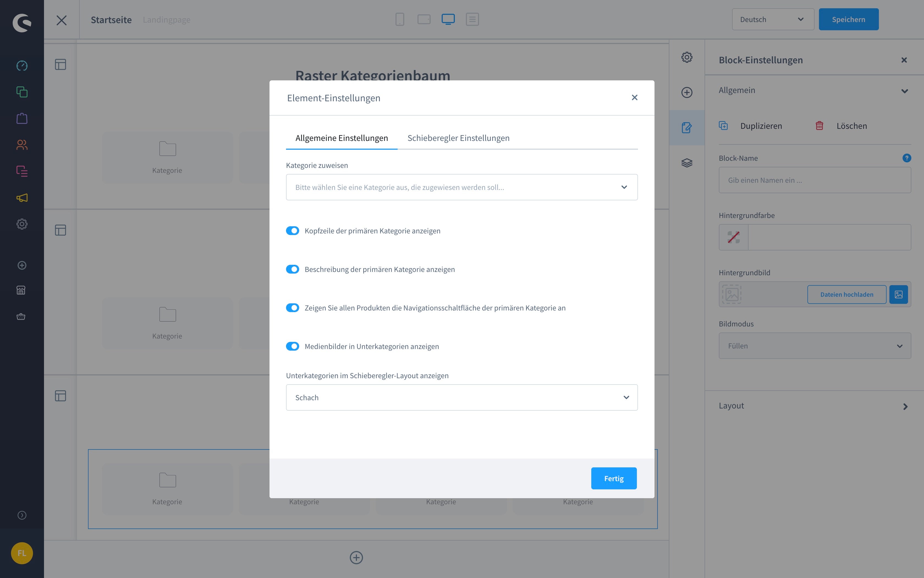Select the Allgemeine Einstellungen tab
The image size is (924, 578).
pyautogui.click(x=342, y=138)
